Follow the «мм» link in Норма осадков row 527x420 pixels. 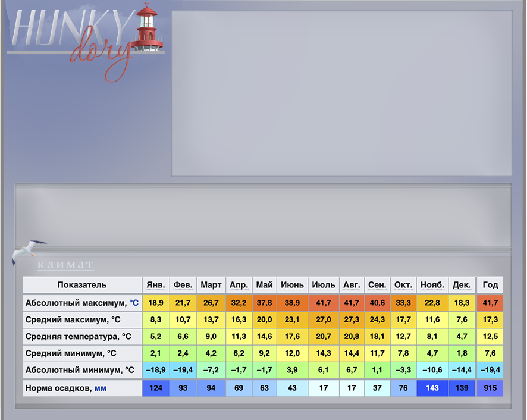tap(100, 388)
